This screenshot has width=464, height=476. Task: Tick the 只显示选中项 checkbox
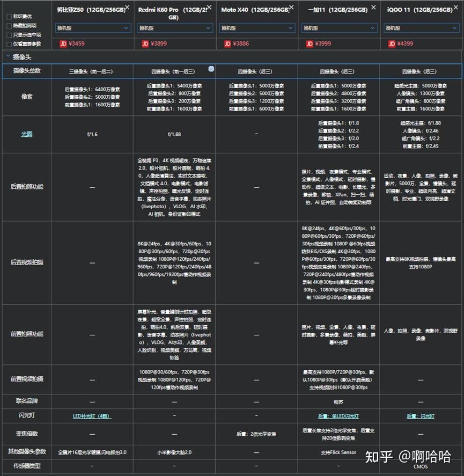(9, 35)
